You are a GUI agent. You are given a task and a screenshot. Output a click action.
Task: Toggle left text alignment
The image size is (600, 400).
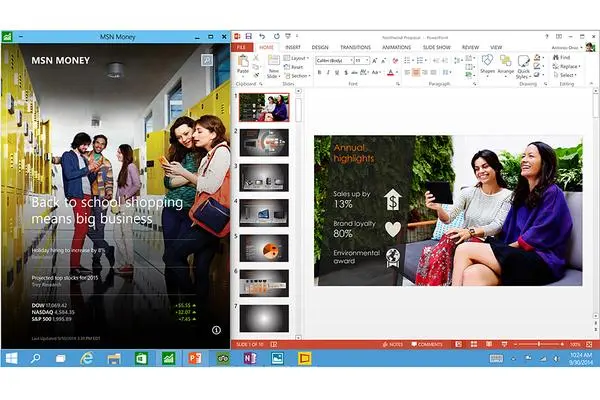pyautogui.click(x=408, y=72)
